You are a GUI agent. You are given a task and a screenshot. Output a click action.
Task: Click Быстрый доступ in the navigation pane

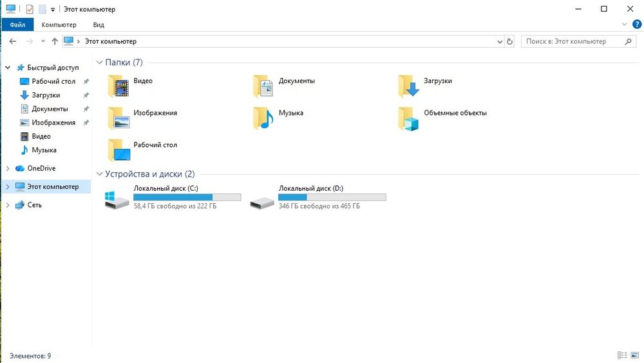coord(53,68)
